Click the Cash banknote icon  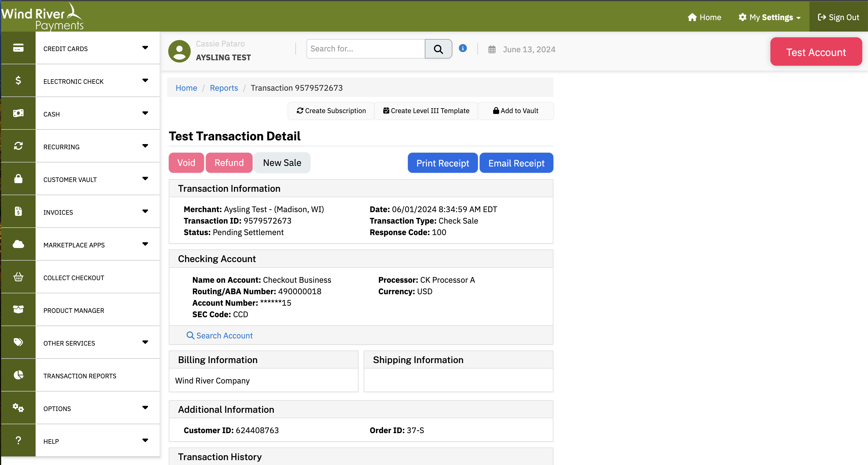tap(18, 113)
